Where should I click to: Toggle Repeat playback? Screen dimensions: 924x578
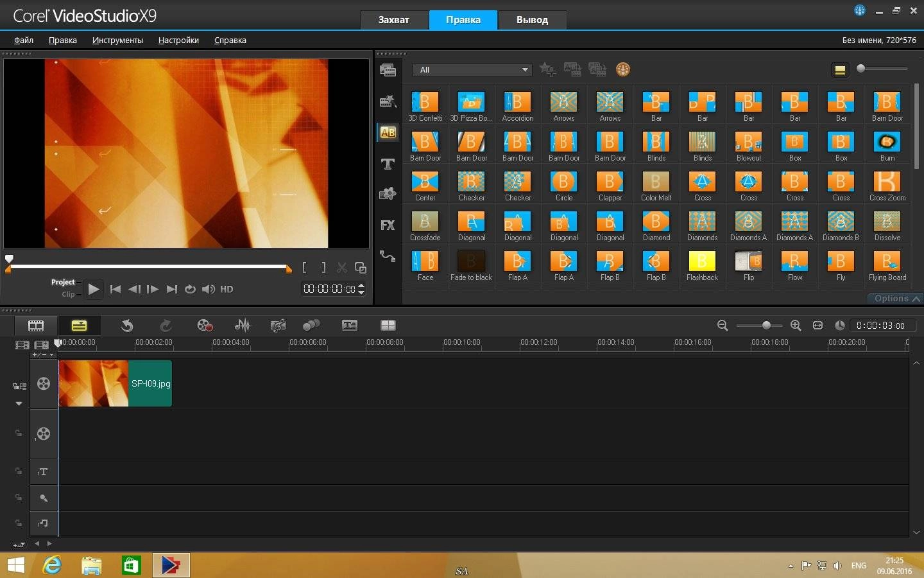(190, 289)
